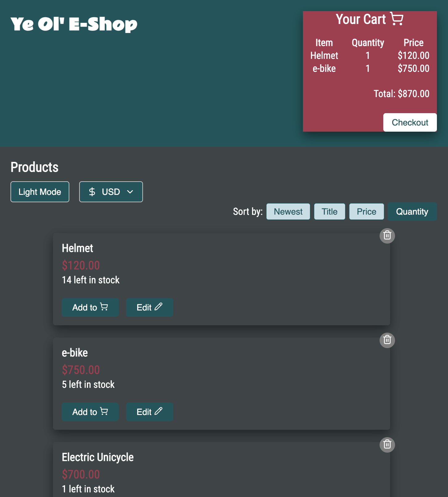Sort products by Newest
Viewport: 448px width, 497px height.
click(288, 212)
